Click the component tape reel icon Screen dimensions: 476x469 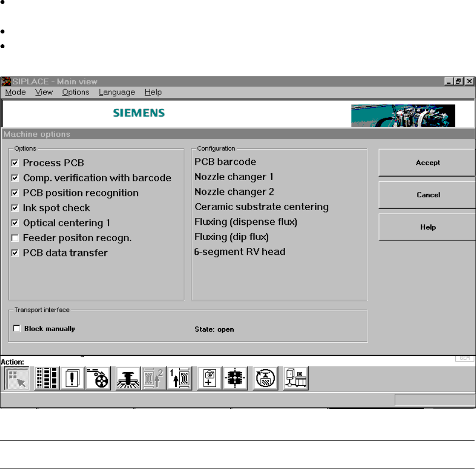click(98, 378)
